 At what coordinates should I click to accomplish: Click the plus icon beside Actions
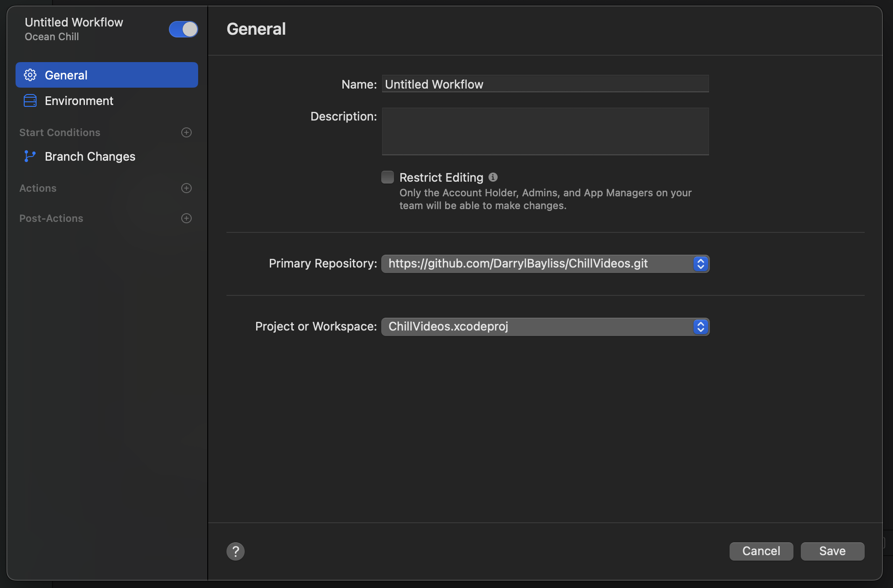tap(186, 188)
